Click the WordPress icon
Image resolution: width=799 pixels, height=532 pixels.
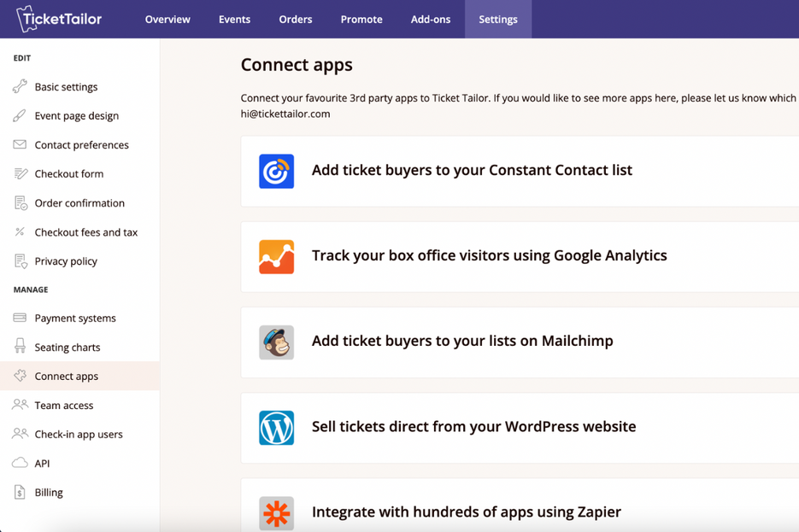click(x=276, y=427)
